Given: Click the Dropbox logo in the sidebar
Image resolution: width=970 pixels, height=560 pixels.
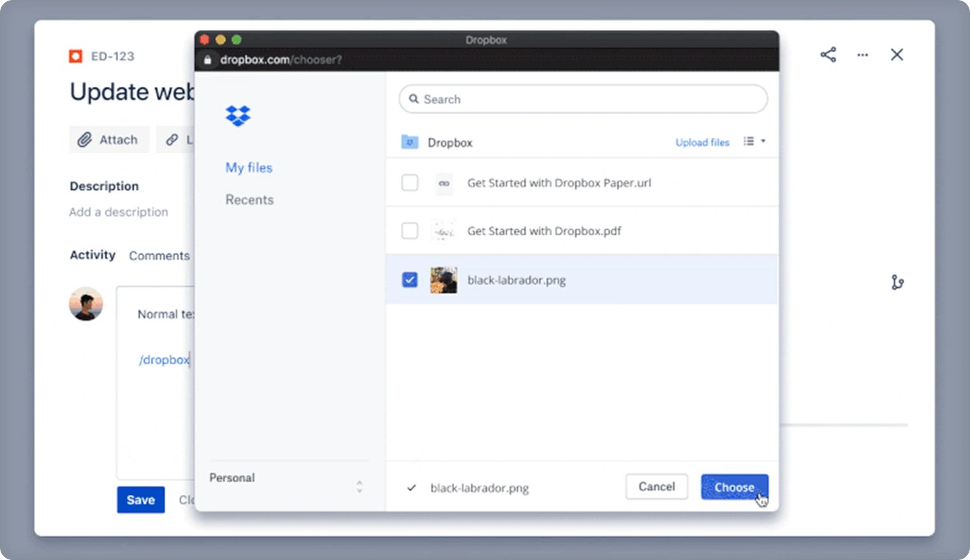Looking at the screenshot, I should click(237, 116).
